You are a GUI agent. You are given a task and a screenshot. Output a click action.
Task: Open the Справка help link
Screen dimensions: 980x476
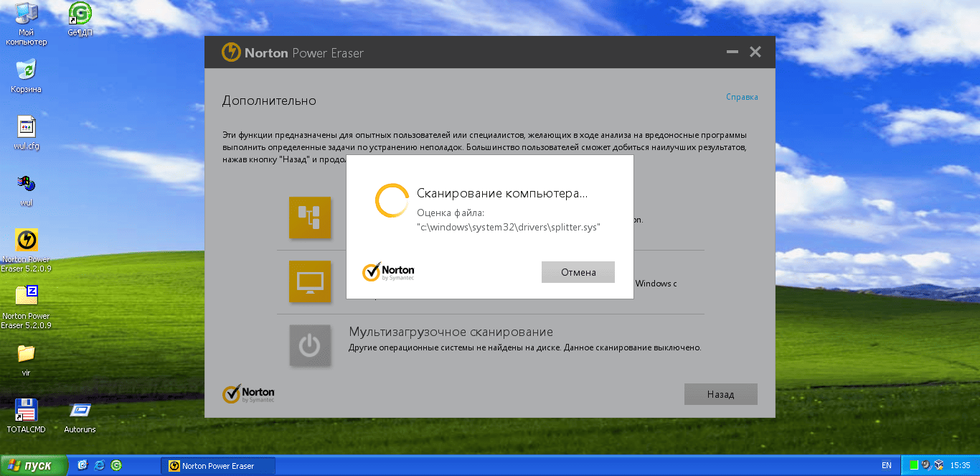coord(742,97)
